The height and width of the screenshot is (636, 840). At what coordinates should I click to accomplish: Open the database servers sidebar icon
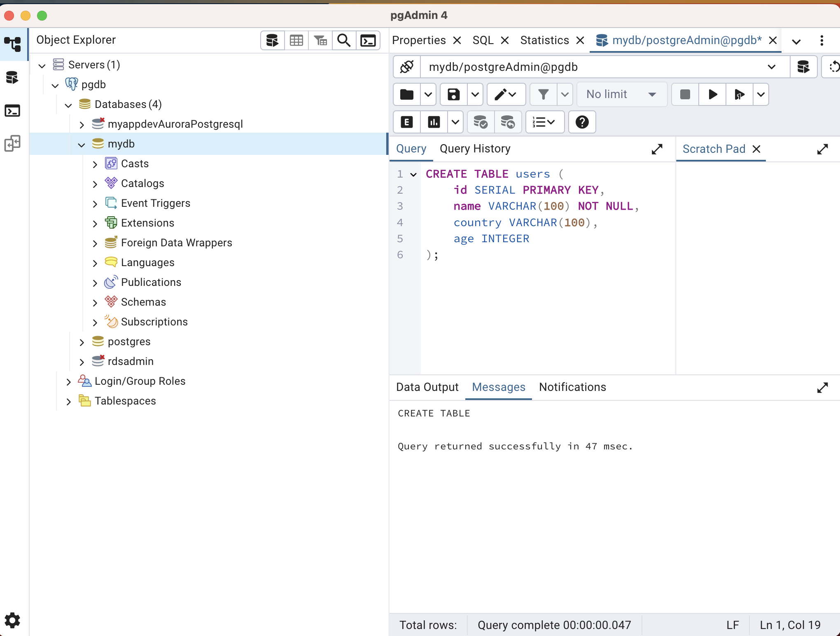(12, 77)
